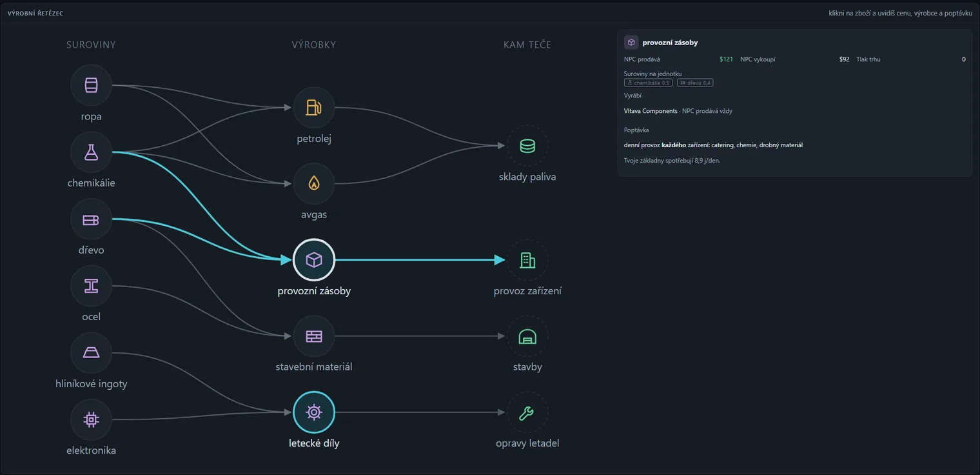This screenshot has height=475, width=980.
Task: Click the 'VÝROBNÍ ŘETĚZEC' panel title
Action: coord(35,13)
